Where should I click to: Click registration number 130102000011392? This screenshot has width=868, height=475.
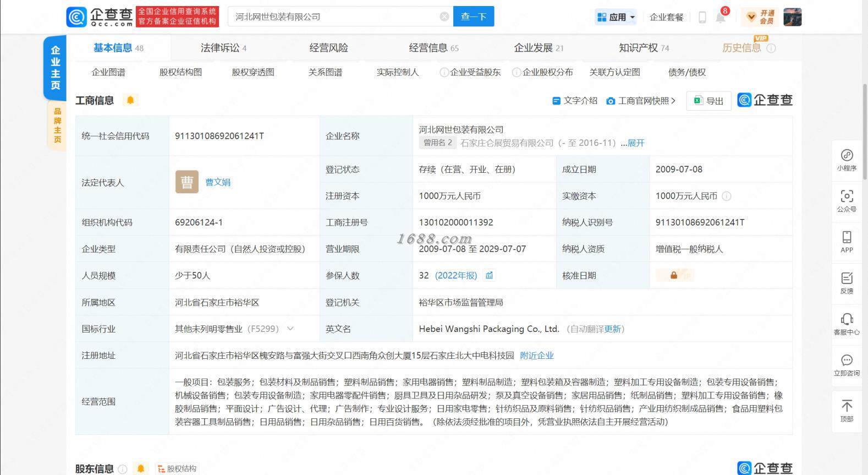[x=456, y=222]
